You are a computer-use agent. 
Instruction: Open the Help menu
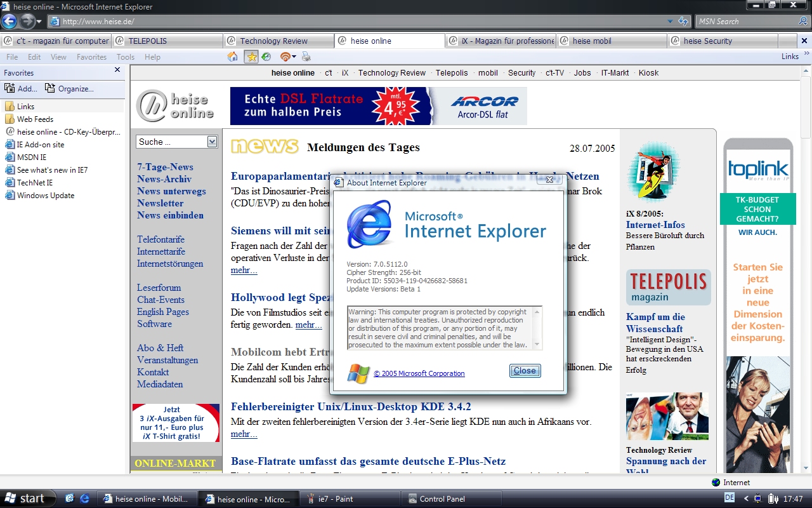pos(152,57)
